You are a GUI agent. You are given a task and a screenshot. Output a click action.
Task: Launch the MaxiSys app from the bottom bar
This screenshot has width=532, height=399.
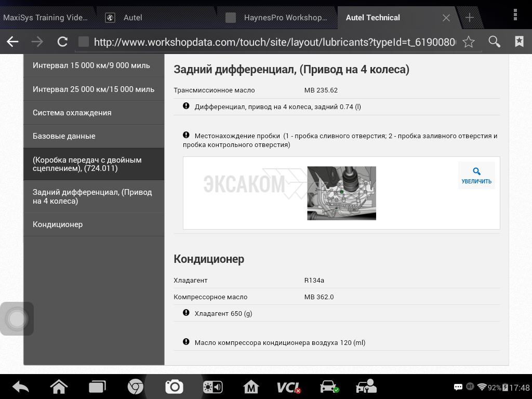coord(251,387)
